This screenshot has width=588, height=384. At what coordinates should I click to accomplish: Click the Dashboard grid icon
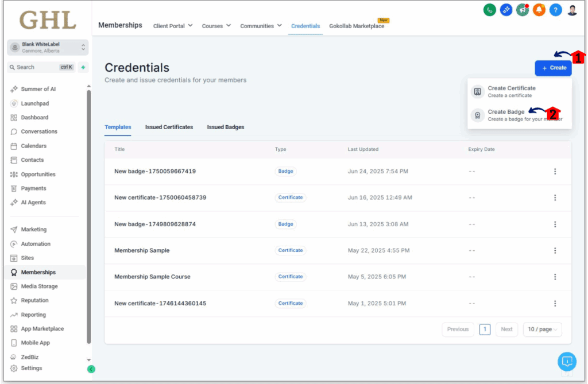(x=14, y=118)
